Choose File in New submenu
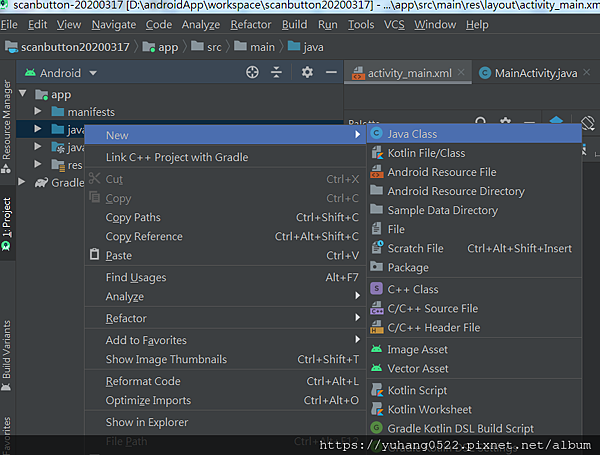 click(474, 229)
